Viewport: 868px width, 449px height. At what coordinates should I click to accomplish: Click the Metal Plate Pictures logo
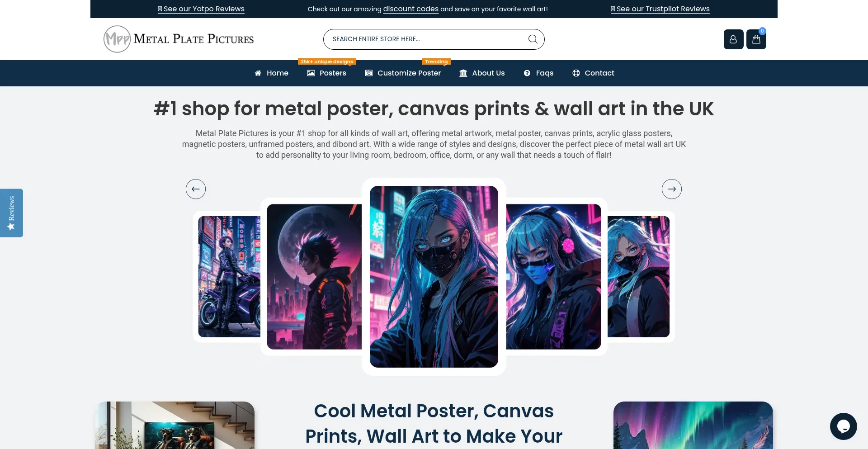point(179,39)
